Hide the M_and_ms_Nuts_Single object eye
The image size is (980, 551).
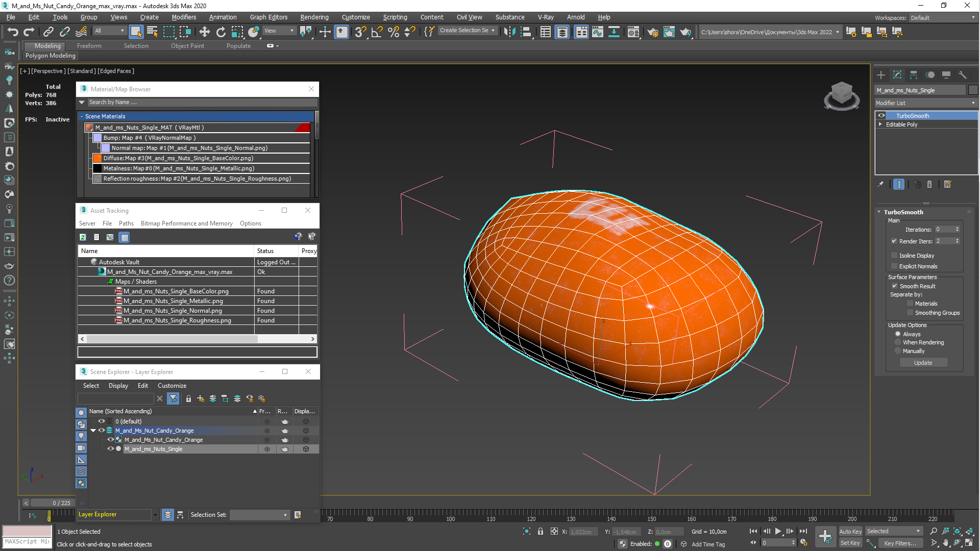110,449
